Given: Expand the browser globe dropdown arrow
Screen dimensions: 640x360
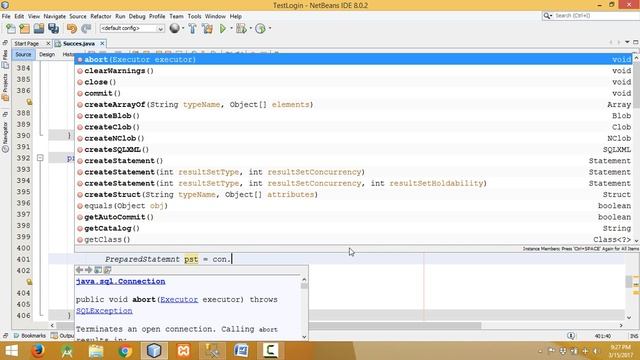Looking at the screenshot, I should tap(183, 29).
